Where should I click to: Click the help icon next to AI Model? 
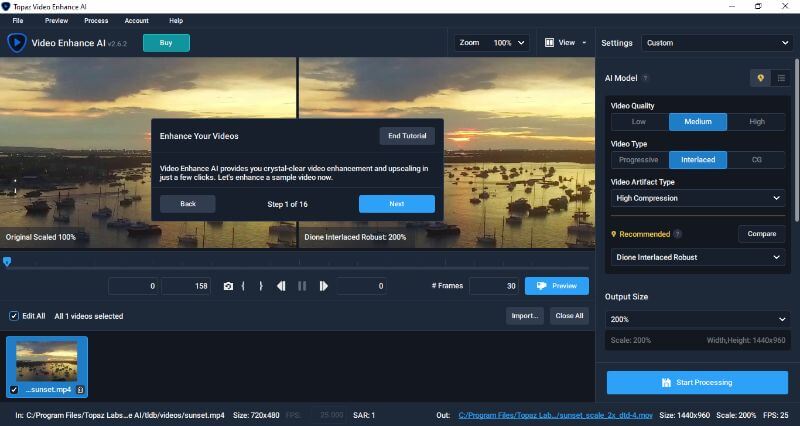[645, 78]
